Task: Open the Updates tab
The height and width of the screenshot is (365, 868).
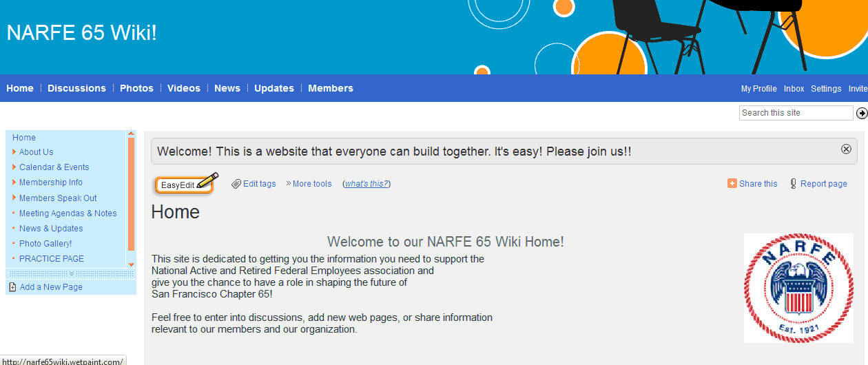Action: (274, 88)
